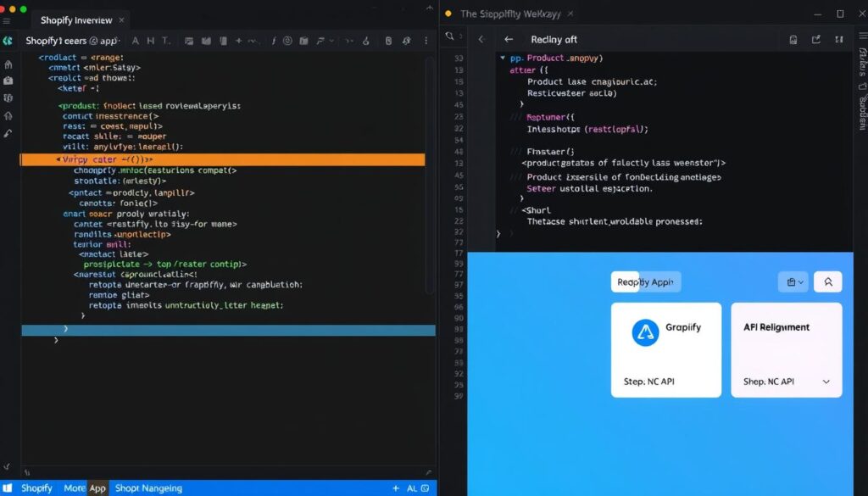Open the clipboard dropdown in the blue panel
The image size is (868, 496).
(x=795, y=281)
